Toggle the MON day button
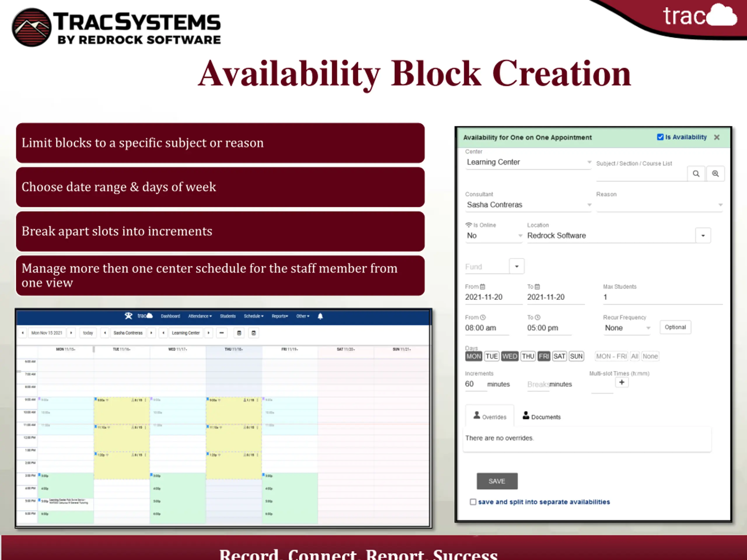The height and width of the screenshot is (560, 747). (474, 356)
